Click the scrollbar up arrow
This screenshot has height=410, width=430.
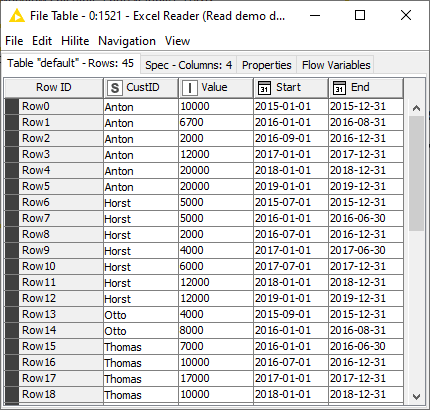click(x=416, y=108)
